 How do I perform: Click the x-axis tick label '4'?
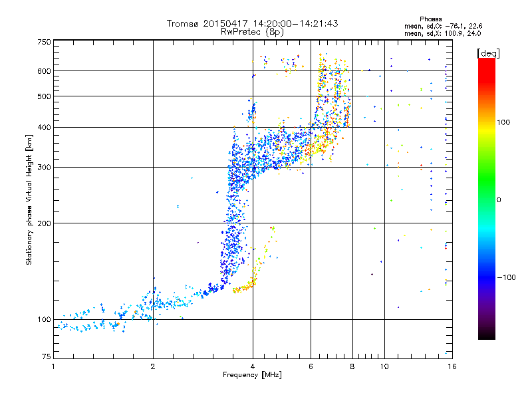point(253,366)
